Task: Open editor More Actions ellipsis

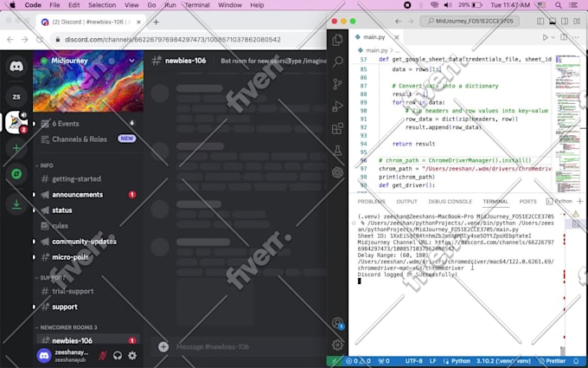Action: click(x=574, y=37)
